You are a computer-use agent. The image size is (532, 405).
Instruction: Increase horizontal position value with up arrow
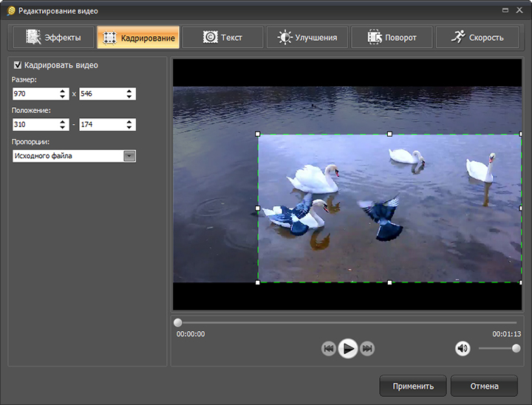tap(64, 122)
